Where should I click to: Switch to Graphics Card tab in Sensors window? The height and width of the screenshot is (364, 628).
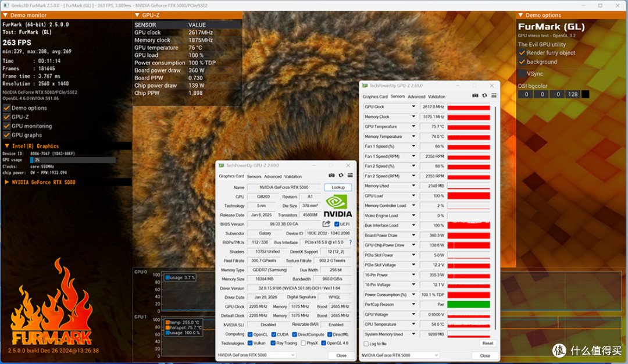tap(375, 97)
